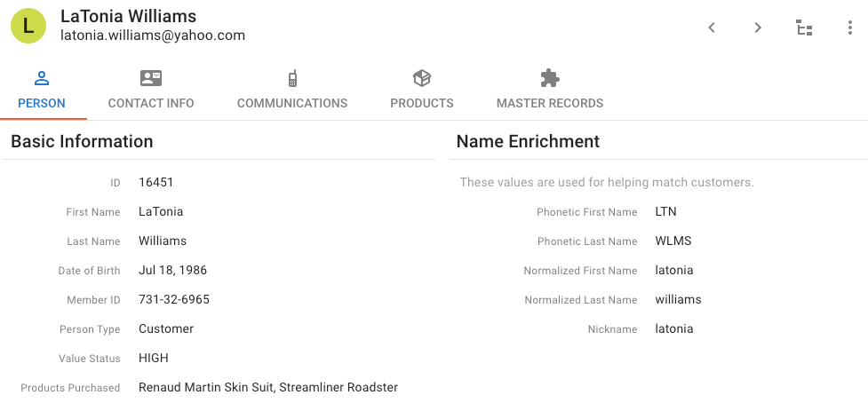Click the latonia.williams@yahoo.com email address

[153, 36]
